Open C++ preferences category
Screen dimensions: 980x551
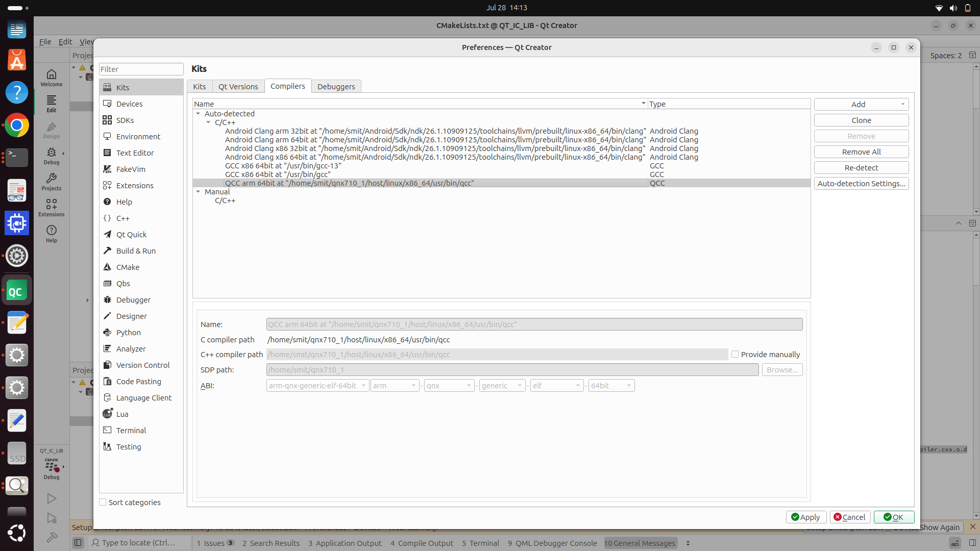[x=141, y=218]
